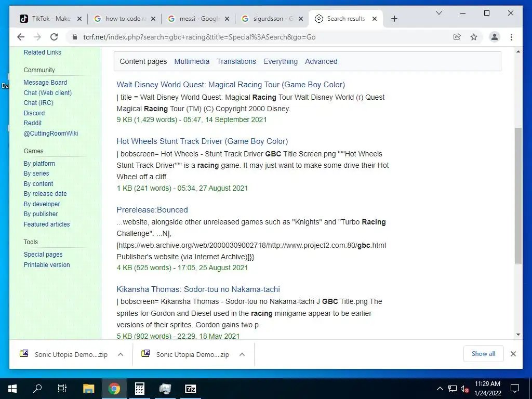Open the Discord community link
Viewport: 532px width, 399px height.
click(34, 113)
